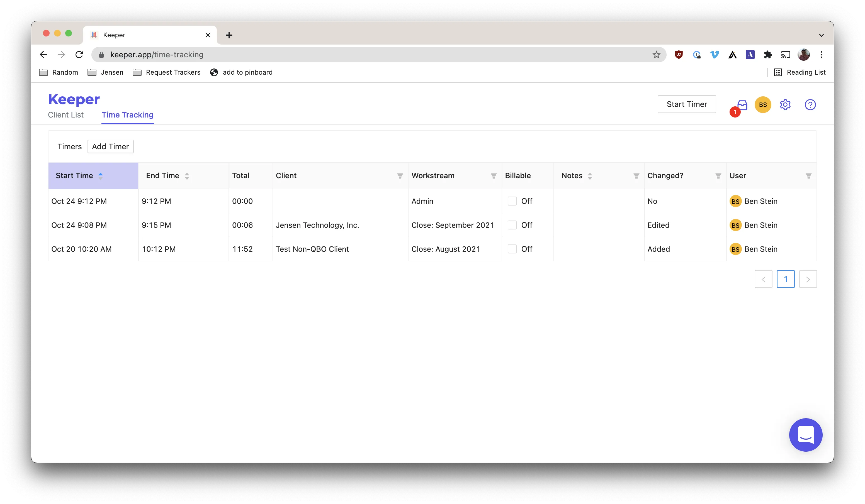Screen dimensions: 865x504
Task: Click the Test Non-QBO Client cell
Action: tap(312, 249)
